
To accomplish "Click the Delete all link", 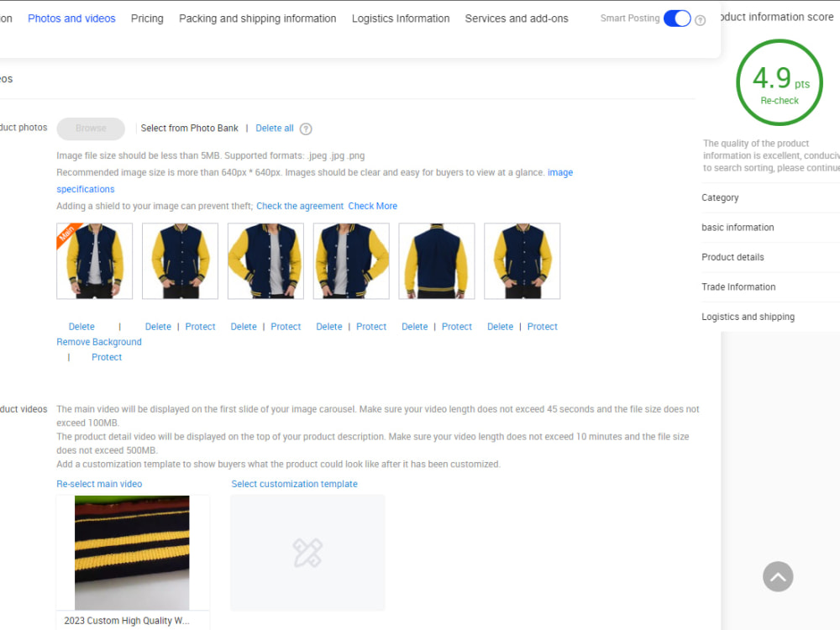I will coord(275,128).
